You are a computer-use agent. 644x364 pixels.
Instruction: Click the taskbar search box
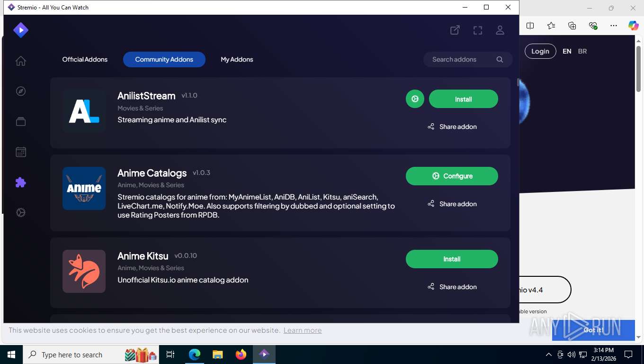pyautogui.click(x=91, y=355)
